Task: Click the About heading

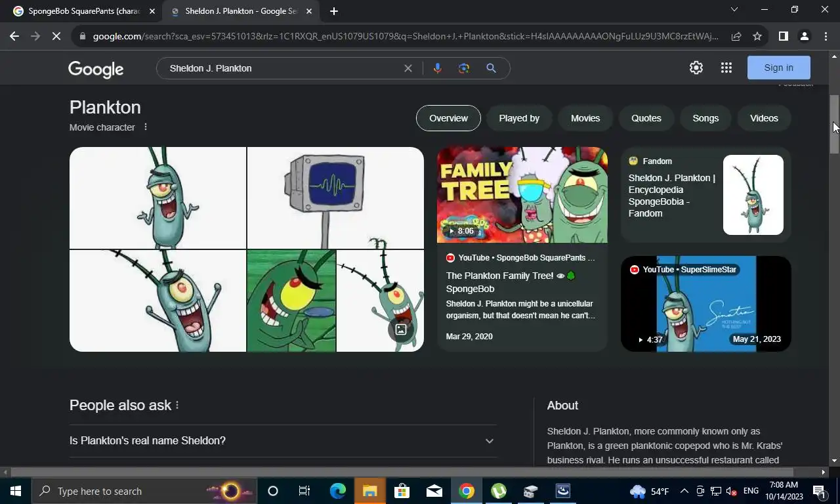Action: [x=562, y=406]
